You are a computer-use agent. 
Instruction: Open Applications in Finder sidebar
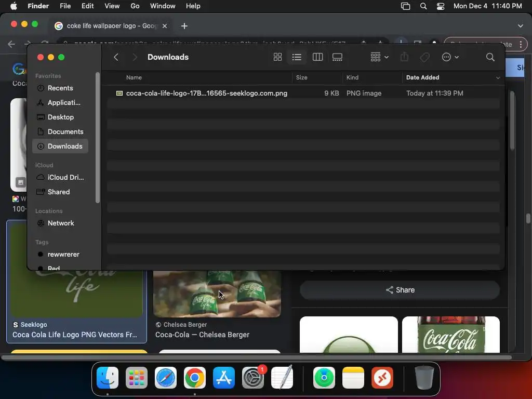(60, 102)
